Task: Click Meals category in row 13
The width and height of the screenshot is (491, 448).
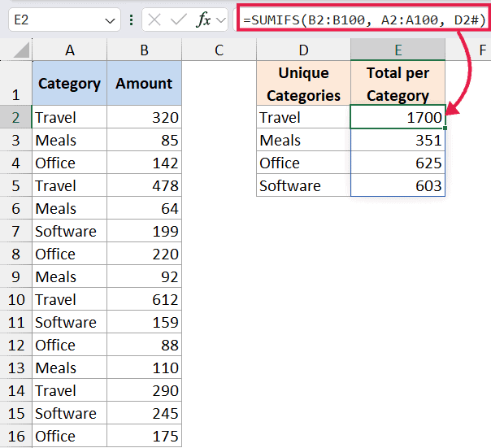Action: (x=70, y=368)
